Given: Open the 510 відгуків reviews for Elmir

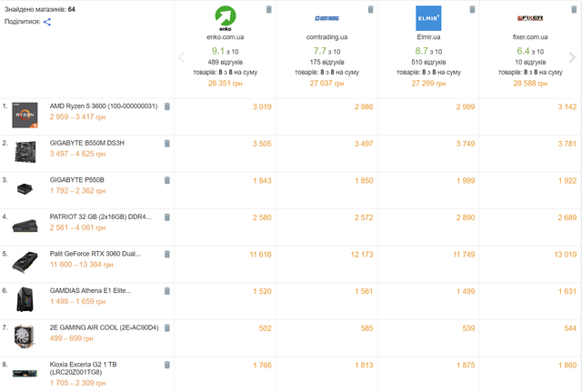Looking at the screenshot, I should 428,62.
